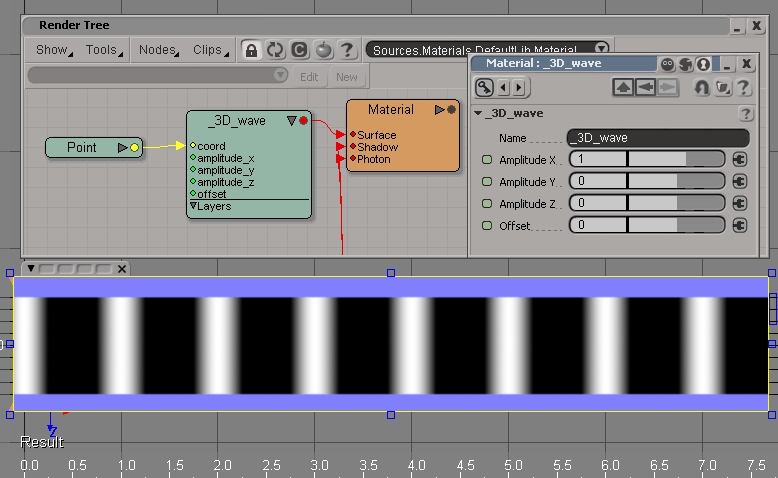Screen dimensions: 778x478
Task: Click the up arrow navigation icon in Material editor
Action: tap(623, 87)
